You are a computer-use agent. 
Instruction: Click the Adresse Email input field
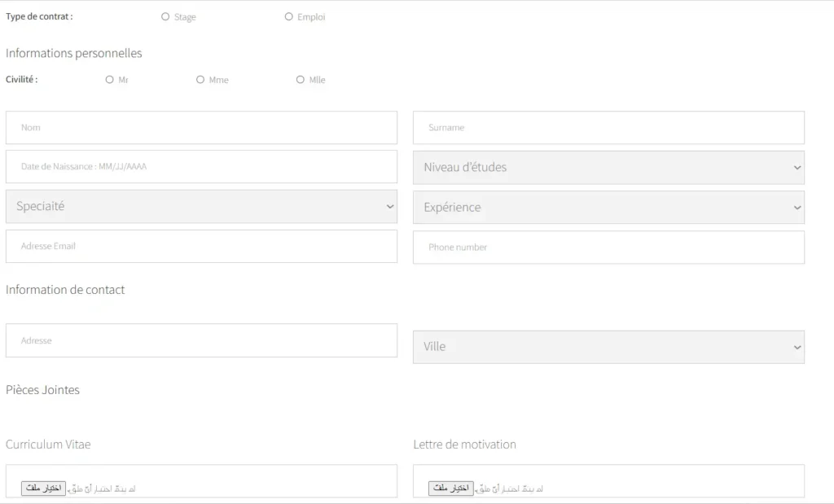[x=201, y=247]
